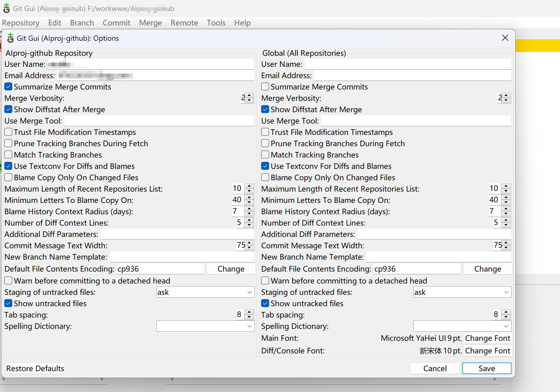
Task: Click Restore Defaults button
Action: 35,368
